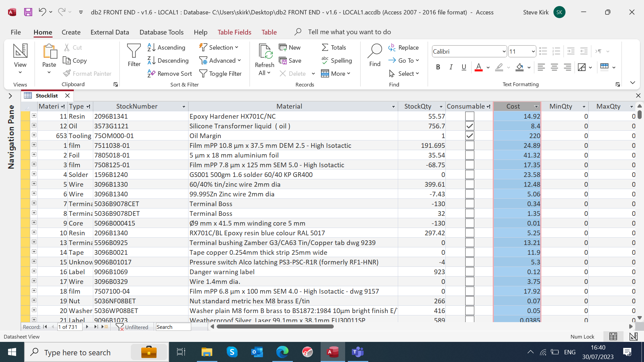644x362 pixels.
Task: Click Remove Sort
Action: click(169, 73)
